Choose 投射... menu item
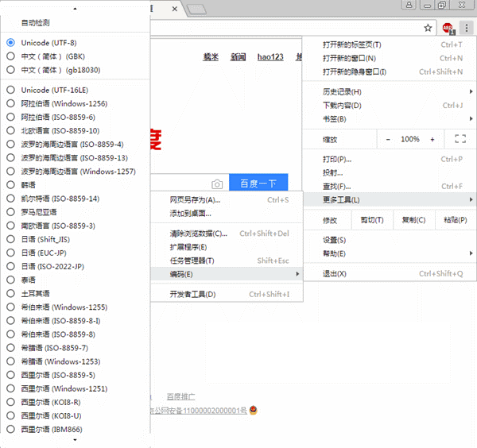 390,173
